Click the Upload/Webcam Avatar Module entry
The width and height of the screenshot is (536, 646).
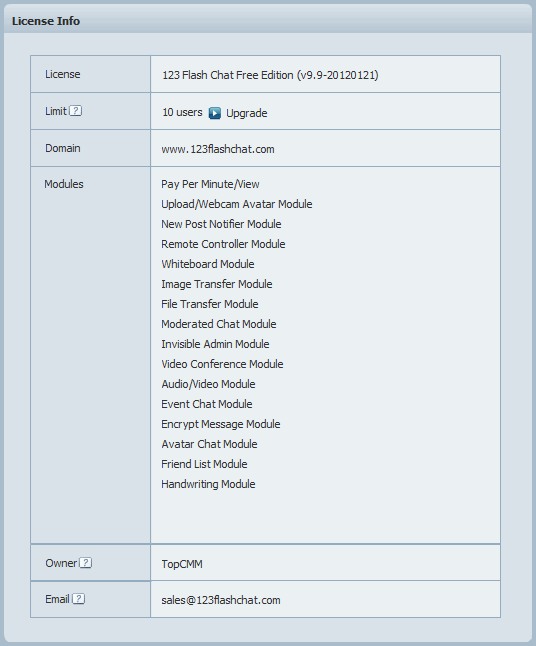[236, 204]
